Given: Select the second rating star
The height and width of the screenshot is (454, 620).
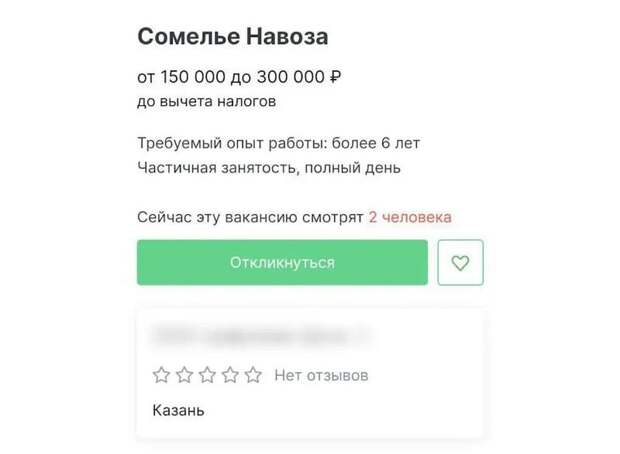Looking at the screenshot, I should tap(184, 375).
